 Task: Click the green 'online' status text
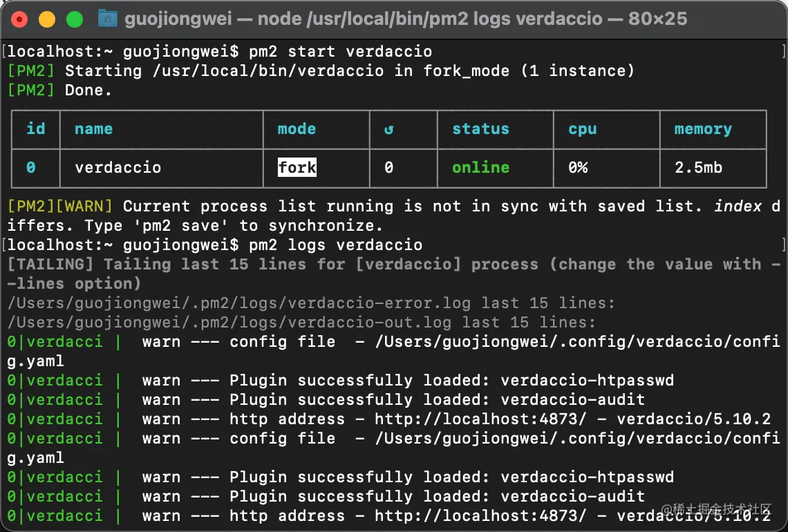click(481, 167)
